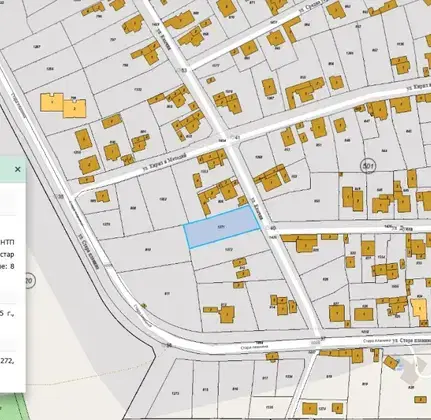Click street node marker 35
431x420 pixels.
click(x=60, y=197)
